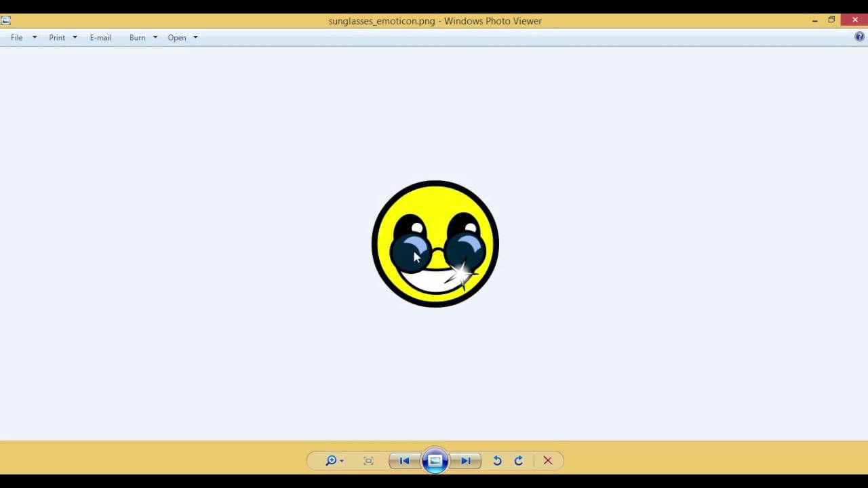Click the Photo Viewer icon in the title bar
The height and width of the screenshot is (488, 868).
pos(6,20)
